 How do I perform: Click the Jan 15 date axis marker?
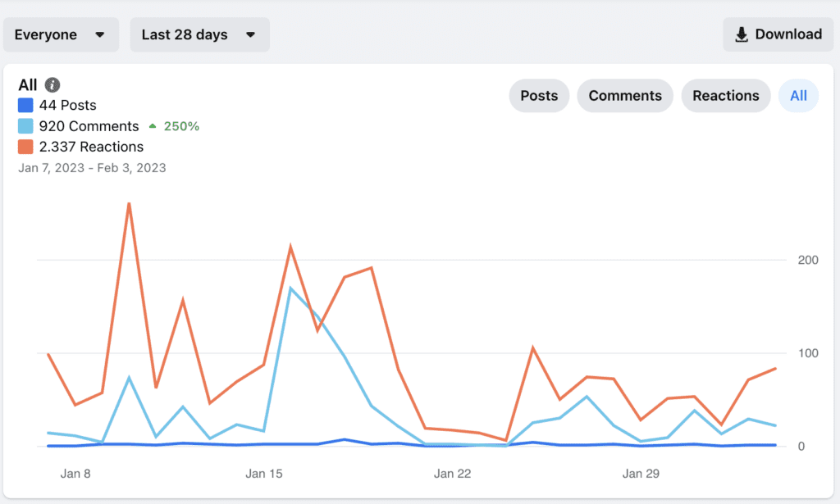(263, 474)
